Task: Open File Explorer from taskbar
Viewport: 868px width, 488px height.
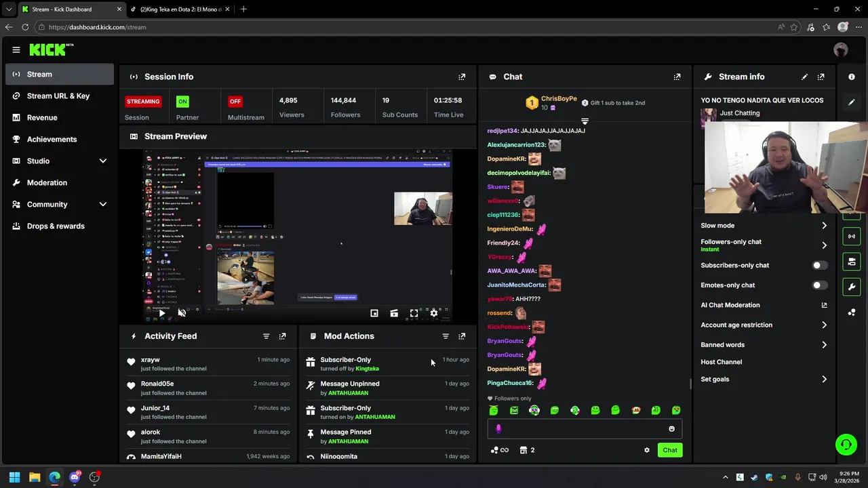Action: click(x=35, y=477)
